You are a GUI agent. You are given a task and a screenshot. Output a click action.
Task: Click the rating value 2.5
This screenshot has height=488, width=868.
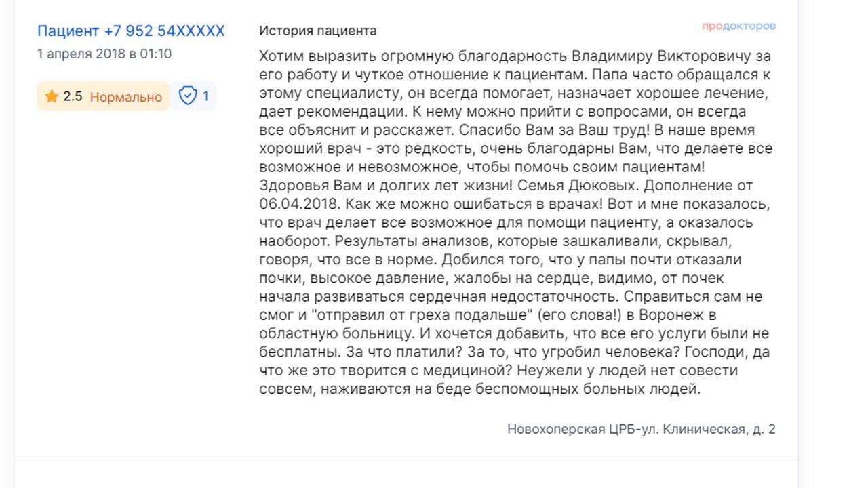tap(73, 97)
